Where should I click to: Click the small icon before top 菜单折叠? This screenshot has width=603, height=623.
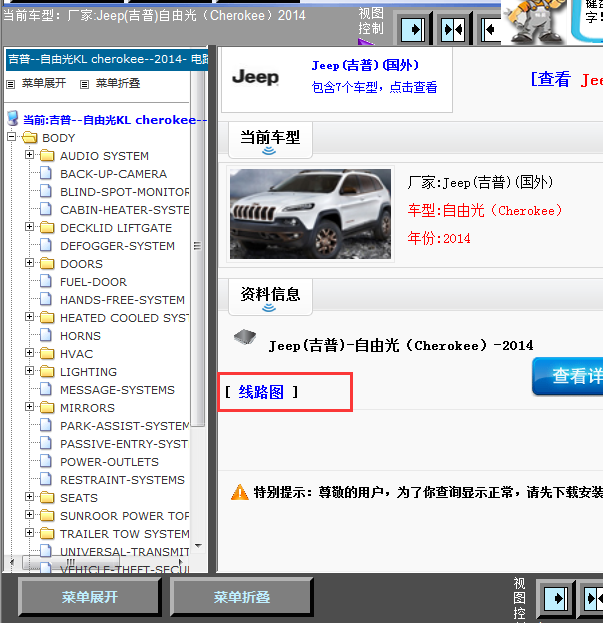click(84, 84)
